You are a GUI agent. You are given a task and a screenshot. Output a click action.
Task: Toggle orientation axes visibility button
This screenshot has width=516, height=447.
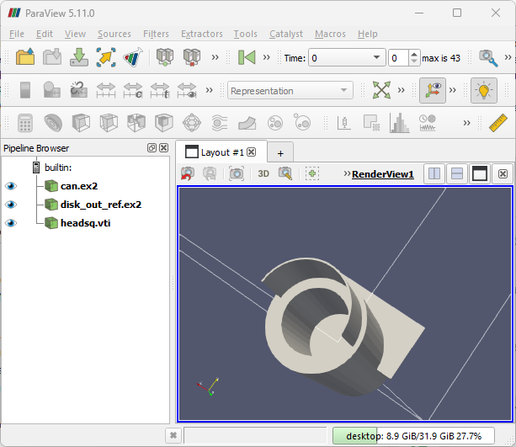(x=432, y=90)
